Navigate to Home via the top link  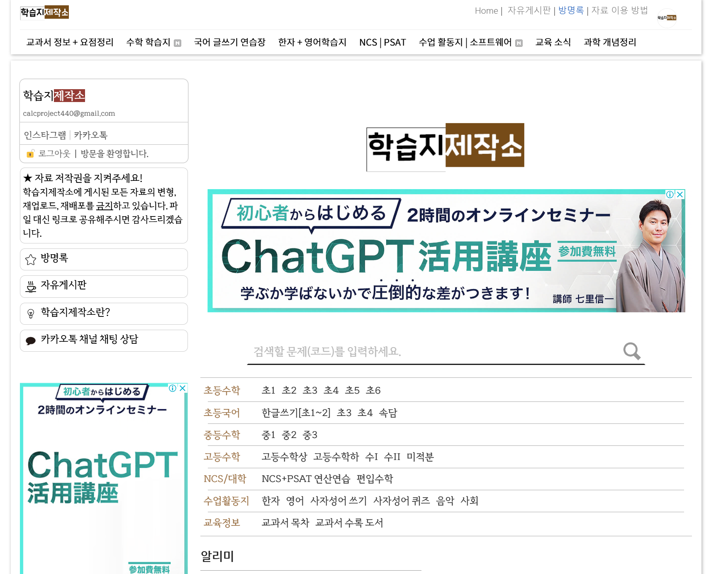(x=486, y=11)
